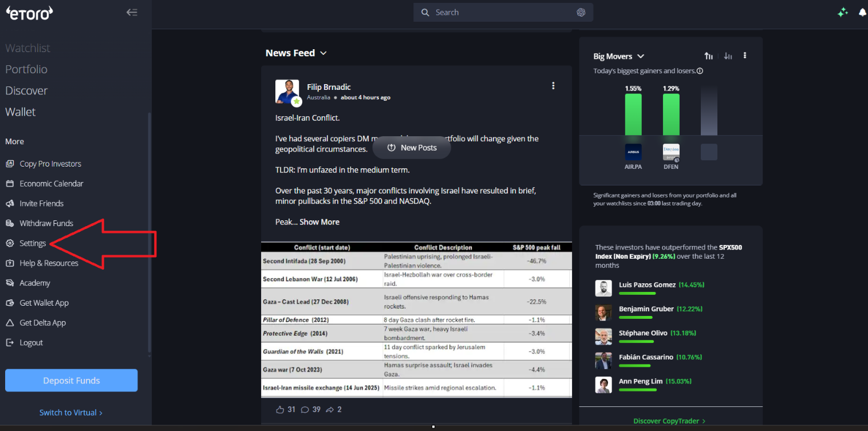The width and height of the screenshot is (868, 431).
Task: Collapse the sidebar with the chevron
Action: pyautogui.click(x=132, y=12)
